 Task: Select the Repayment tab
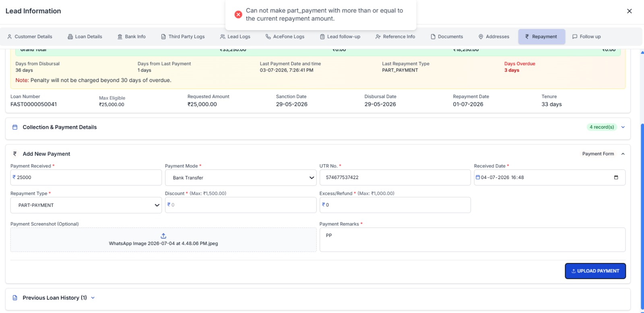click(541, 37)
